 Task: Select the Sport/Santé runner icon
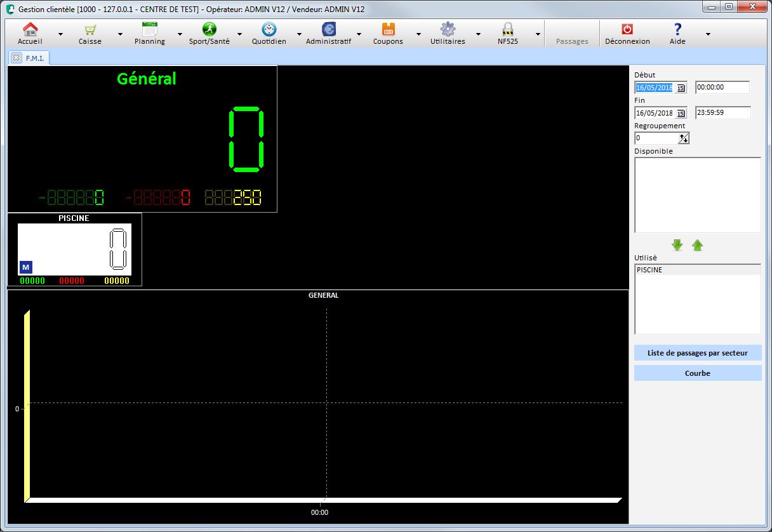[210, 30]
